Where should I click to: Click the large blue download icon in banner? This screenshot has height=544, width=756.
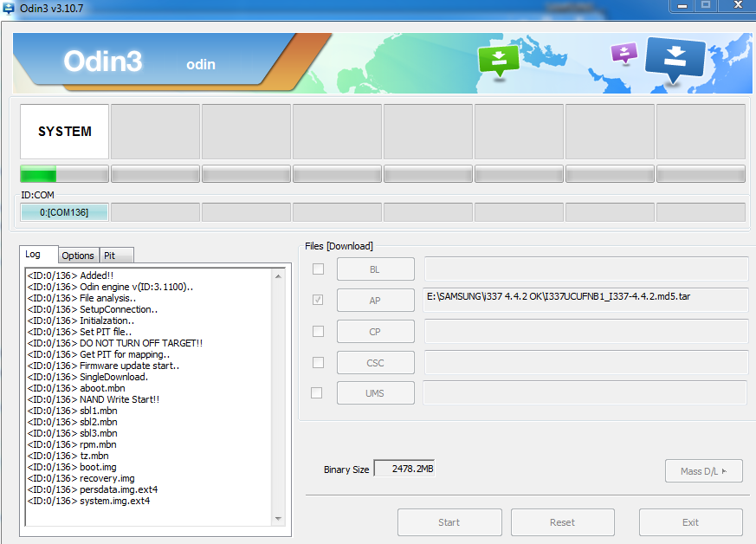tap(675, 59)
